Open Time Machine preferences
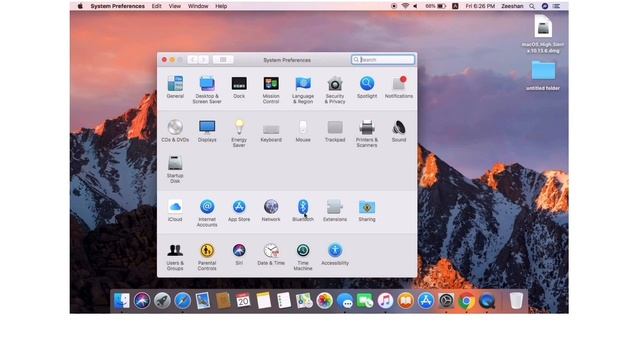The height and width of the screenshot is (360, 640). pyautogui.click(x=303, y=257)
